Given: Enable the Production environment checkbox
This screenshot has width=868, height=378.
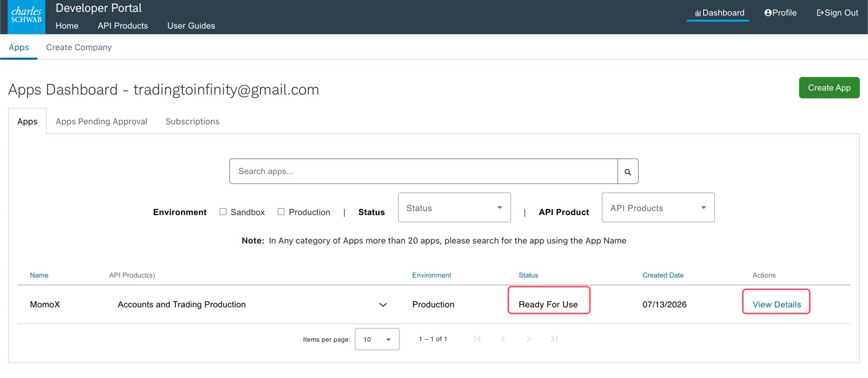Looking at the screenshot, I should 281,212.
